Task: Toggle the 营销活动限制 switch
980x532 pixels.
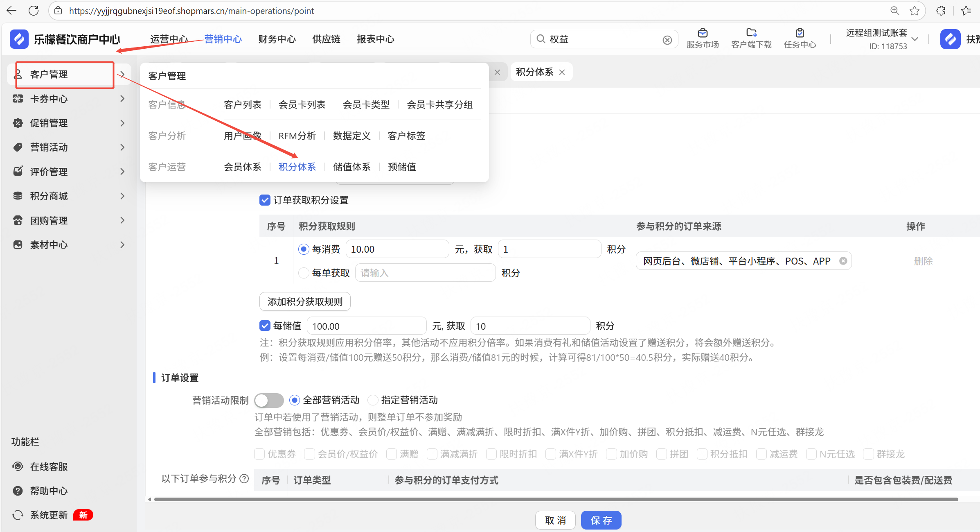Action: (269, 400)
